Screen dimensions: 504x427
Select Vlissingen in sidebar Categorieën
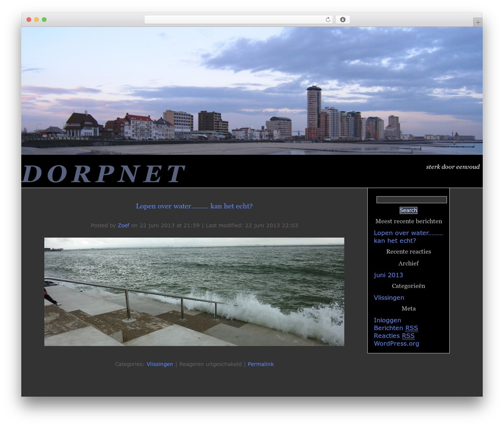[389, 298]
